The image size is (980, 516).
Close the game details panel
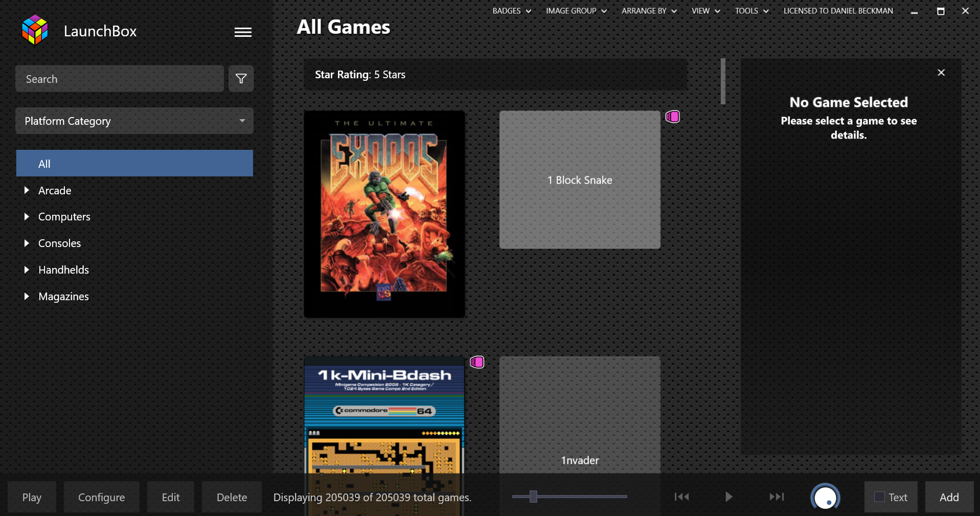(x=941, y=73)
